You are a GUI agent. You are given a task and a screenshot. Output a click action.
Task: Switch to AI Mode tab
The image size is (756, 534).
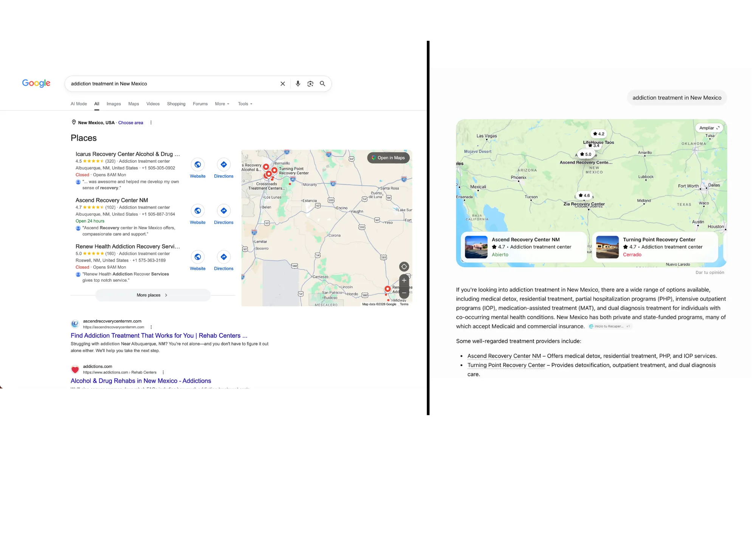(x=79, y=104)
